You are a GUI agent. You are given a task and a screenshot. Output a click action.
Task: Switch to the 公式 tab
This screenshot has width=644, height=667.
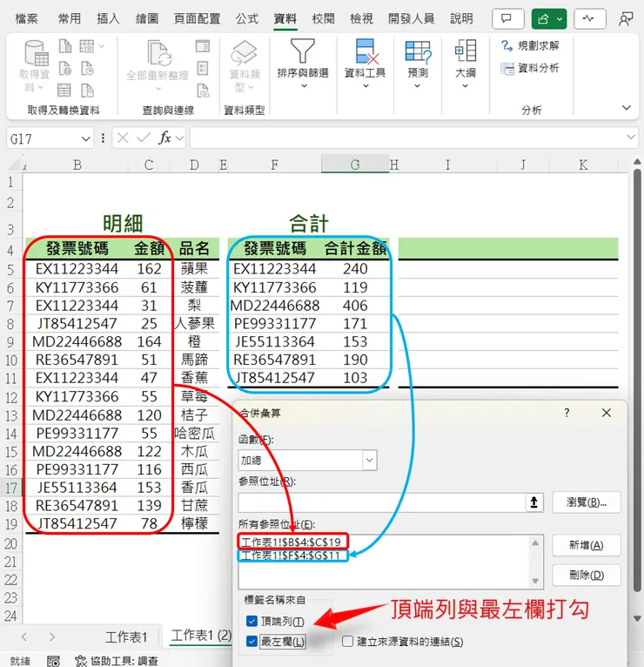pyautogui.click(x=247, y=18)
